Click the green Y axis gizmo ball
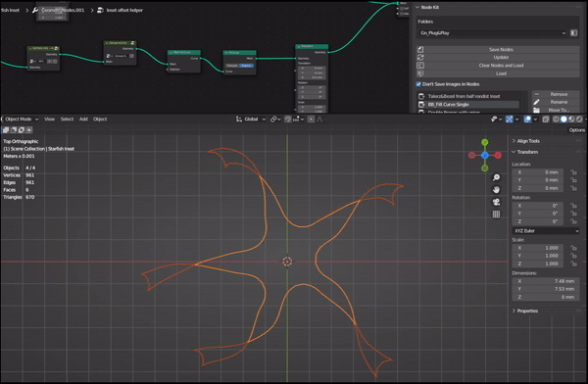Image resolution: width=588 pixels, height=384 pixels. click(x=485, y=142)
